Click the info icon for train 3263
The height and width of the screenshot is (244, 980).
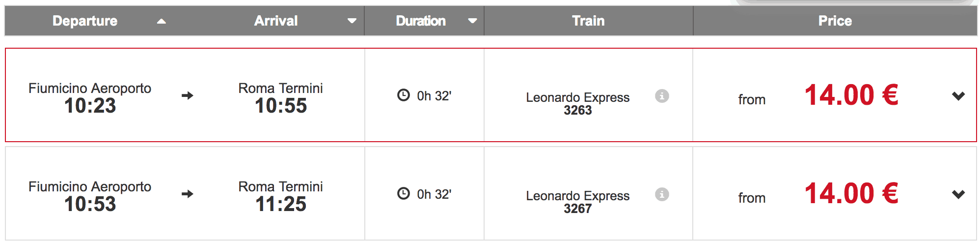pyautogui.click(x=662, y=96)
